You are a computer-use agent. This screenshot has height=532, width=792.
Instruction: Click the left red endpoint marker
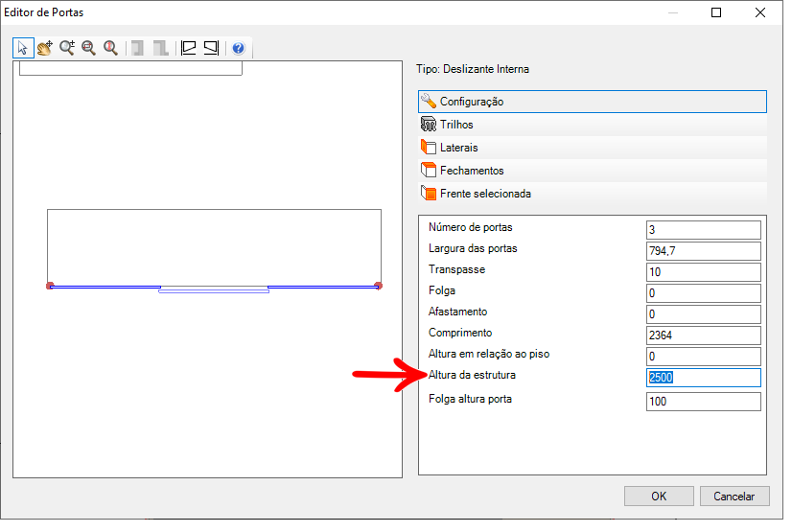tap(50, 286)
